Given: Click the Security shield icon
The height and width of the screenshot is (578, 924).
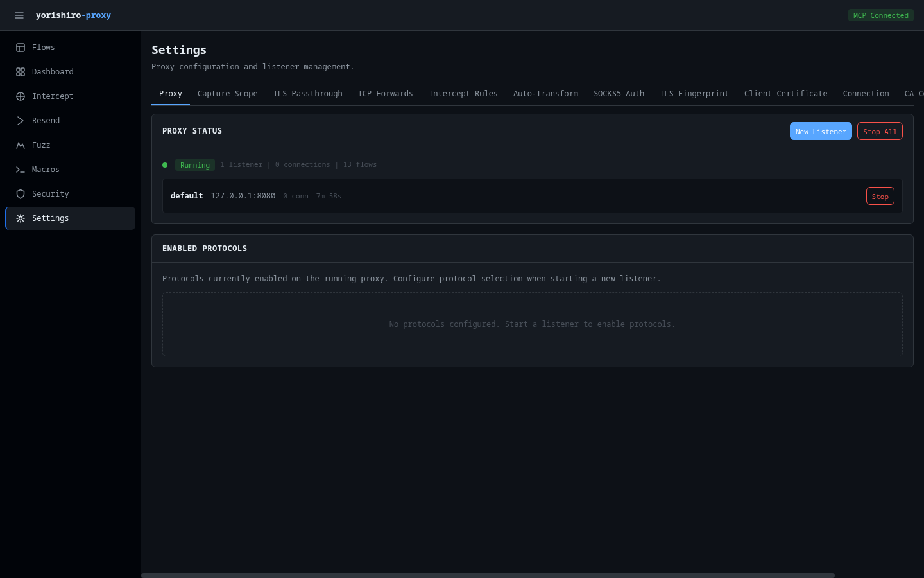Looking at the screenshot, I should [21, 194].
